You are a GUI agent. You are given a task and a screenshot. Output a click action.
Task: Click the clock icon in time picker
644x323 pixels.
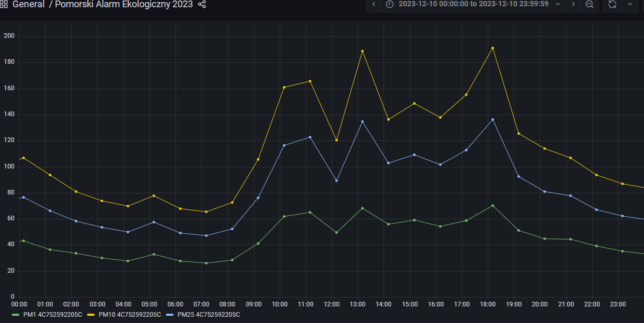[390, 4]
